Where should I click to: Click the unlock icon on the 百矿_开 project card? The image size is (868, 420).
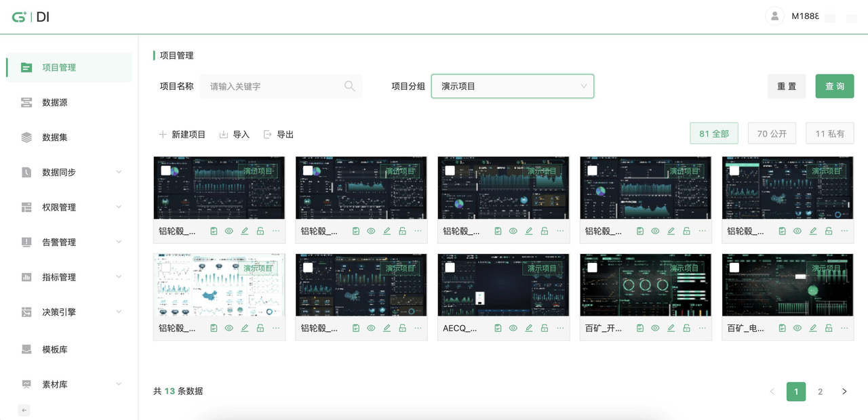[686, 329]
